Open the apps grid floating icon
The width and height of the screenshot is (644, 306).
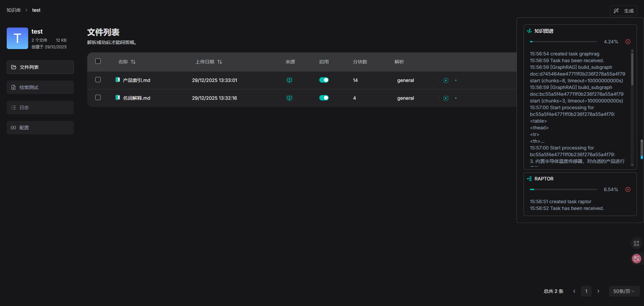(636, 243)
